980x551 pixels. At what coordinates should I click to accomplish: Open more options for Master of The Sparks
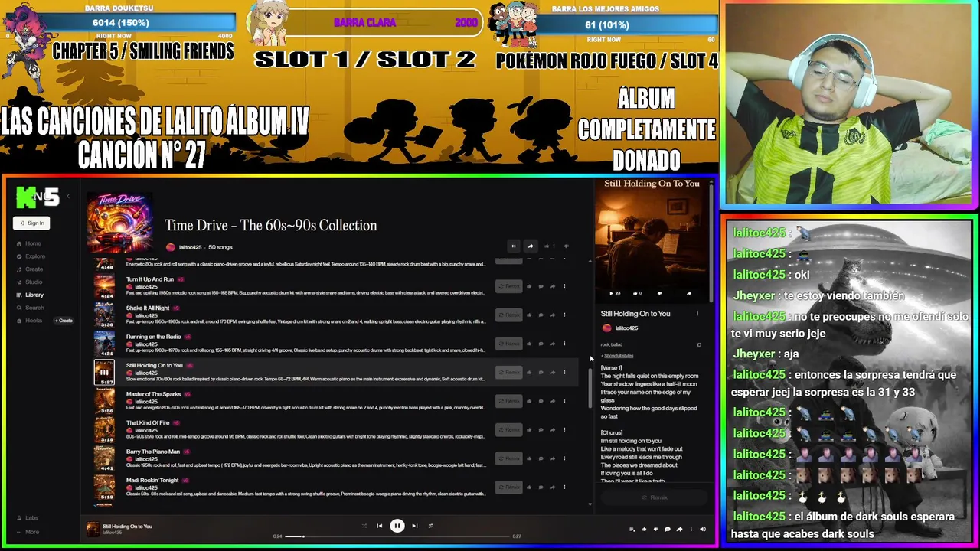coord(564,401)
